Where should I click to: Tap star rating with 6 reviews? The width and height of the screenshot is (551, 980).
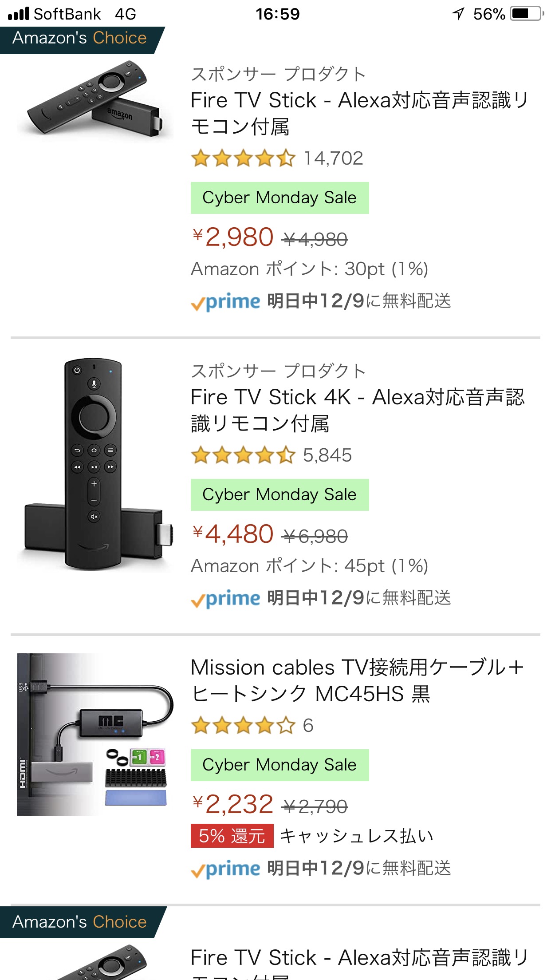pos(243,726)
